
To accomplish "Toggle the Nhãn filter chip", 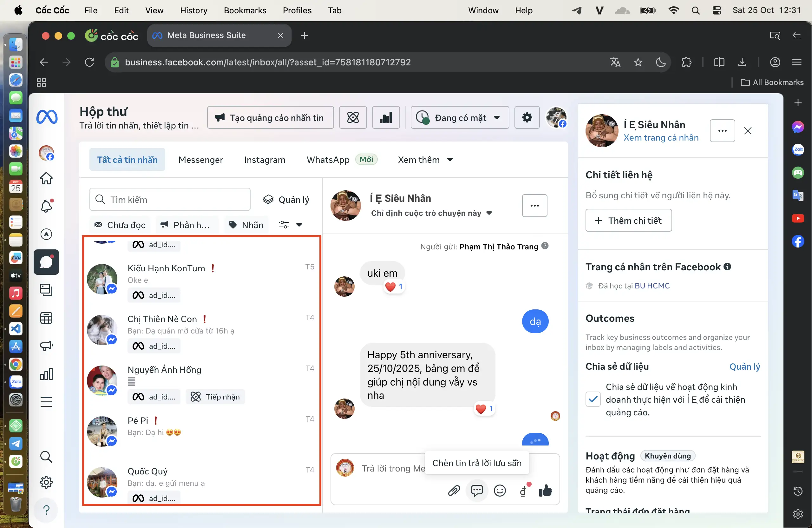I will coord(246,225).
